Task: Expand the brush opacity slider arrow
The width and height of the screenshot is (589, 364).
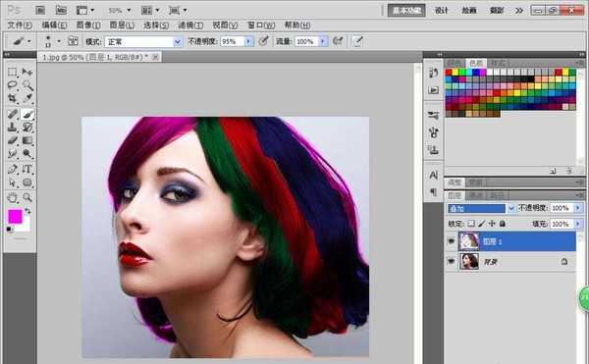Action: (x=248, y=41)
